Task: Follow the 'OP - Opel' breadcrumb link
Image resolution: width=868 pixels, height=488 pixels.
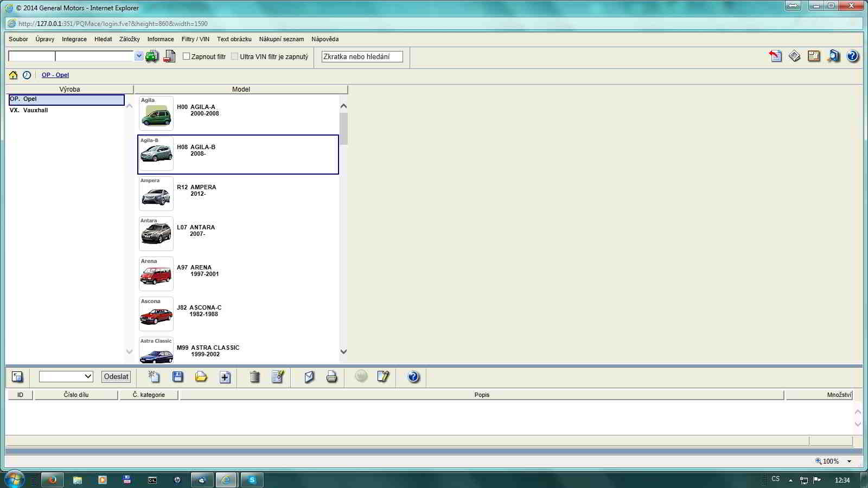Action: point(55,75)
